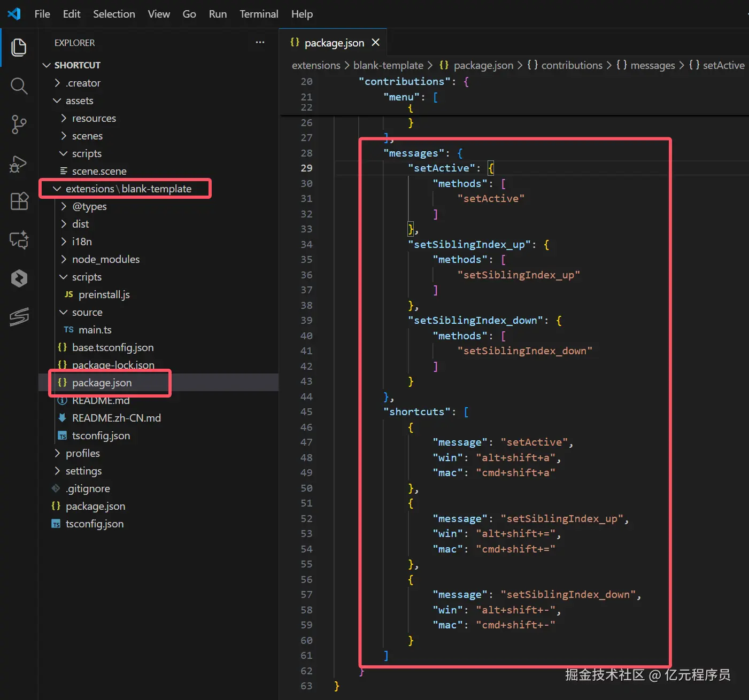This screenshot has height=700, width=749.
Task: Open scene.scene file
Action: click(158, 171)
